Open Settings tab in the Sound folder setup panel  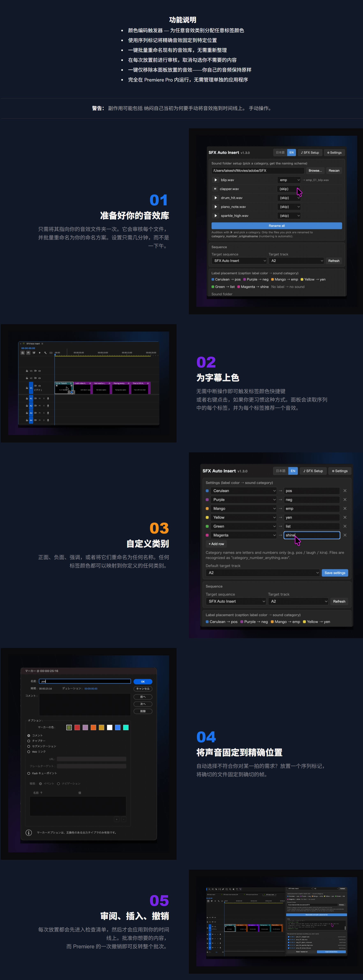point(334,153)
